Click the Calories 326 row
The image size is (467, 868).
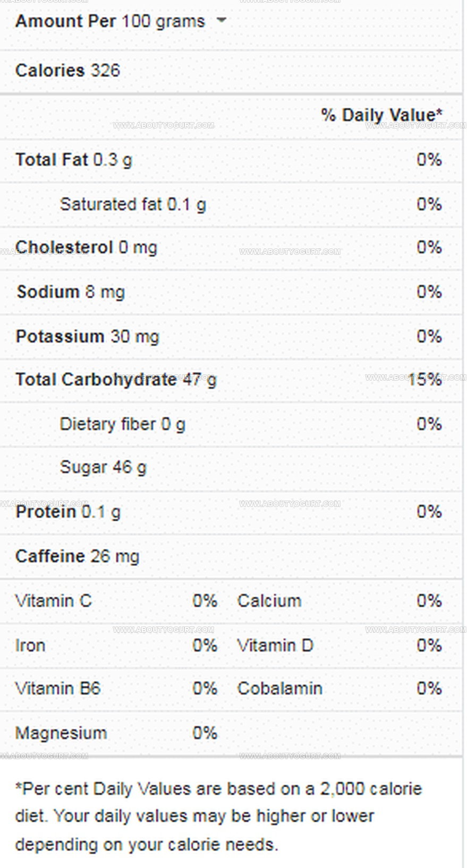click(231, 71)
